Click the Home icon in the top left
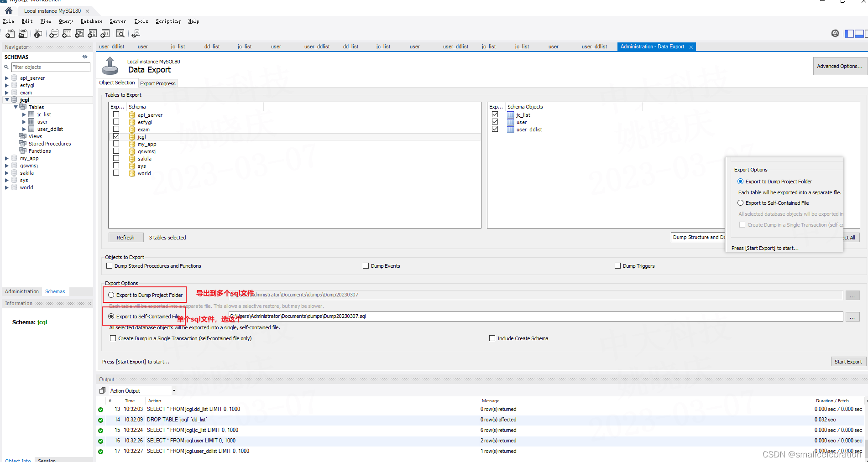 pyautogui.click(x=8, y=10)
